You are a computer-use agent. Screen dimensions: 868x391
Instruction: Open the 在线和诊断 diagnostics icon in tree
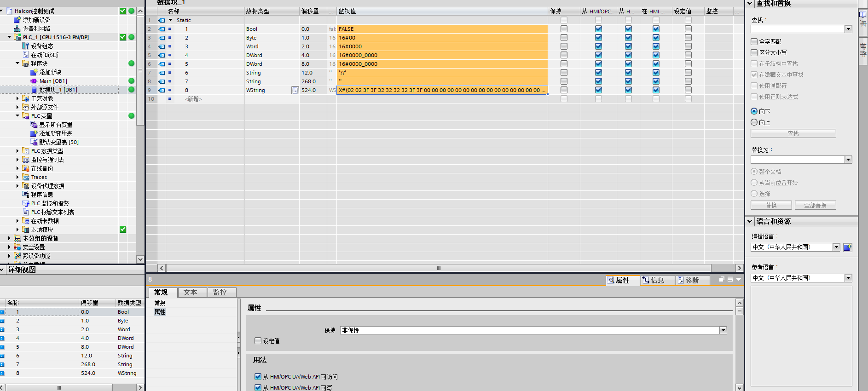pyautogui.click(x=26, y=55)
